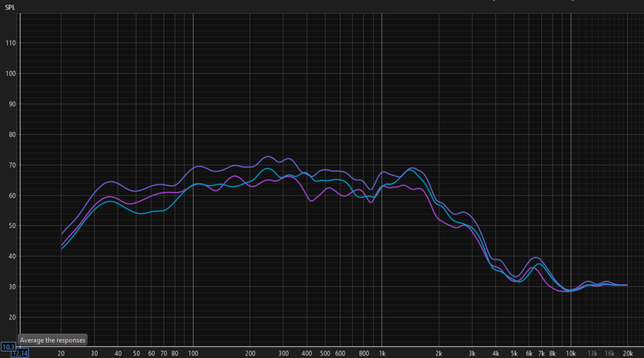Click the 500 Hz frequency axis label
The height and width of the screenshot is (358, 644).
click(x=325, y=353)
